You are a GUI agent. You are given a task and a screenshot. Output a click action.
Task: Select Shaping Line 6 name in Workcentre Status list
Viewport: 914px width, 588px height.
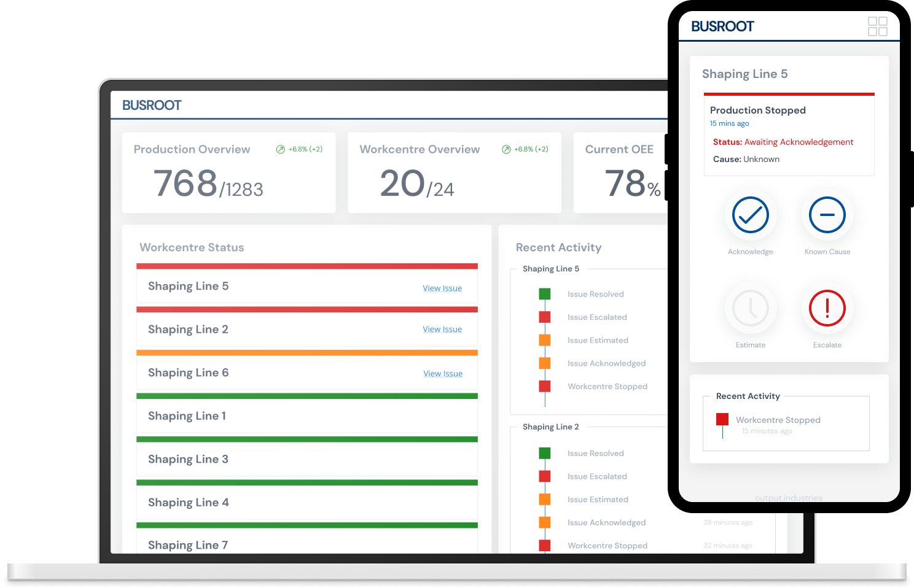click(188, 373)
